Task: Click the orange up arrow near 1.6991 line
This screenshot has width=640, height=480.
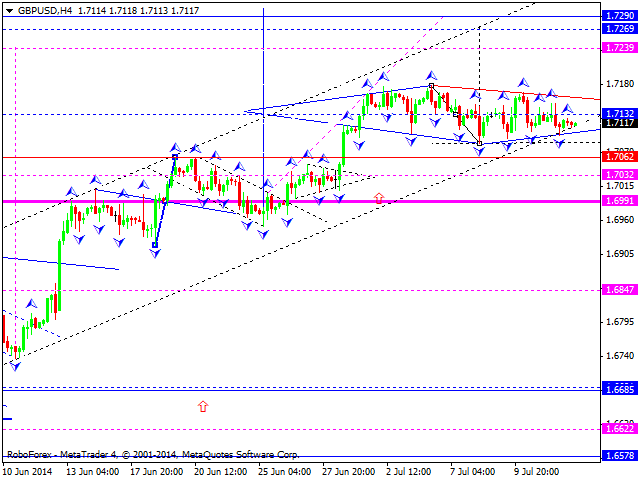Action: click(x=379, y=198)
